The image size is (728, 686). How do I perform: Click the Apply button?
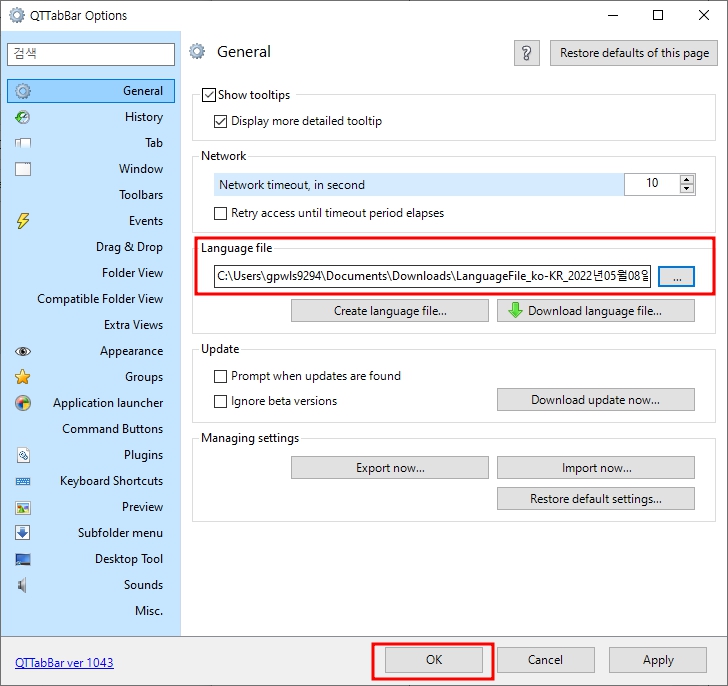click(x=658, y=660)
